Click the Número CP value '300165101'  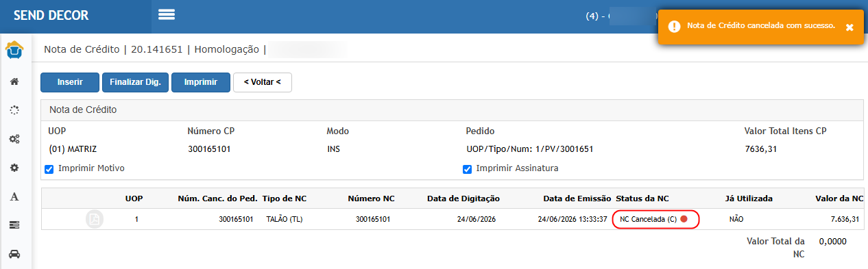coord(209,149)
